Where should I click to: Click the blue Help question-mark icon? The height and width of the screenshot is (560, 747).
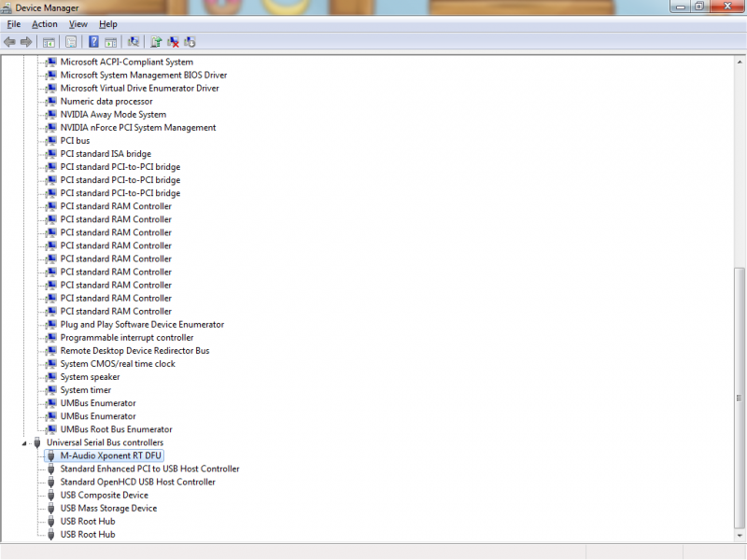(x=93, y=42)
